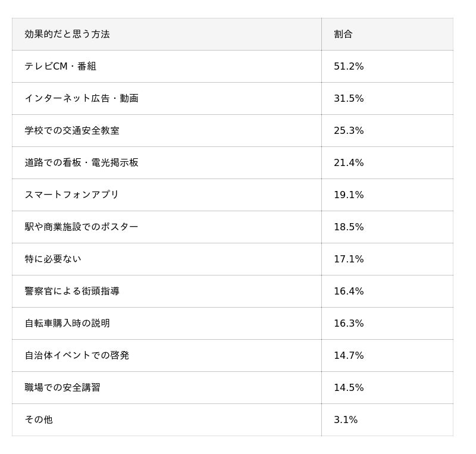
Task: Click the 割合 column header
Action: click(x=387, y=34)
